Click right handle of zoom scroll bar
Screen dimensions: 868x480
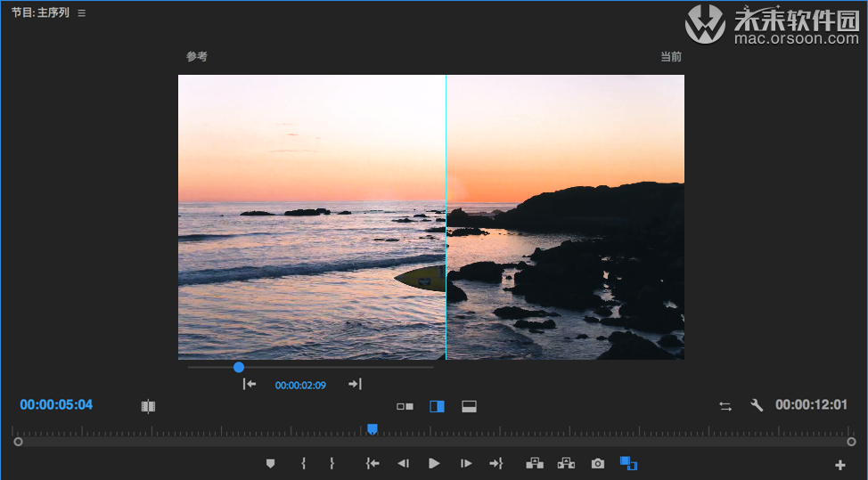pyautogui.click(x=851, y=442)
